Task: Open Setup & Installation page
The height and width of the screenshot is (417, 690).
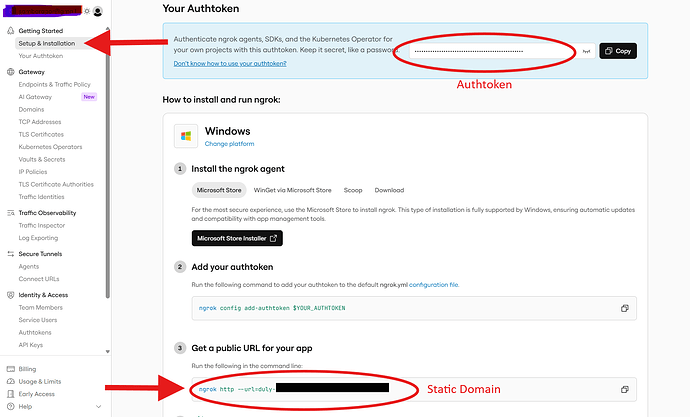Action: tap(46, 43)
